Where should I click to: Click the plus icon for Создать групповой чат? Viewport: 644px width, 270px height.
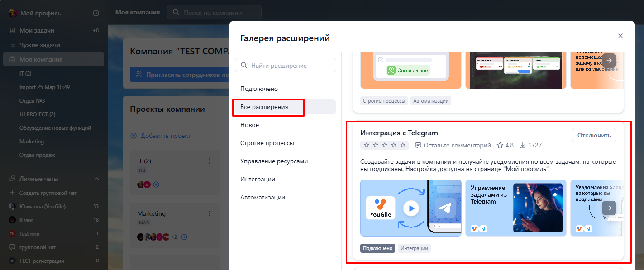[x=12, y=193]
